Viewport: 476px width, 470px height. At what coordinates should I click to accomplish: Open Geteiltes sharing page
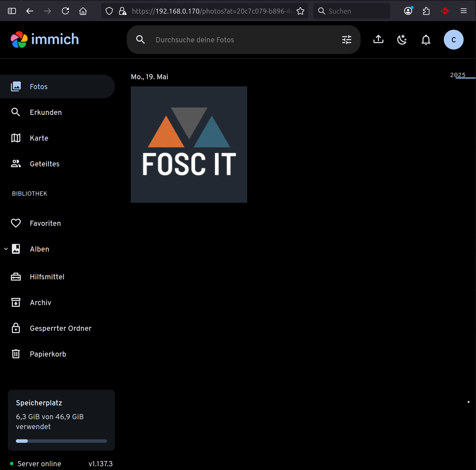pyautogui.click(x=57, y=164)
